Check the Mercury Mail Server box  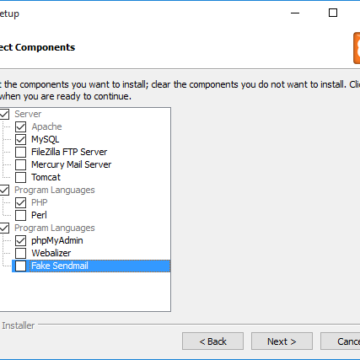point(21,165)
